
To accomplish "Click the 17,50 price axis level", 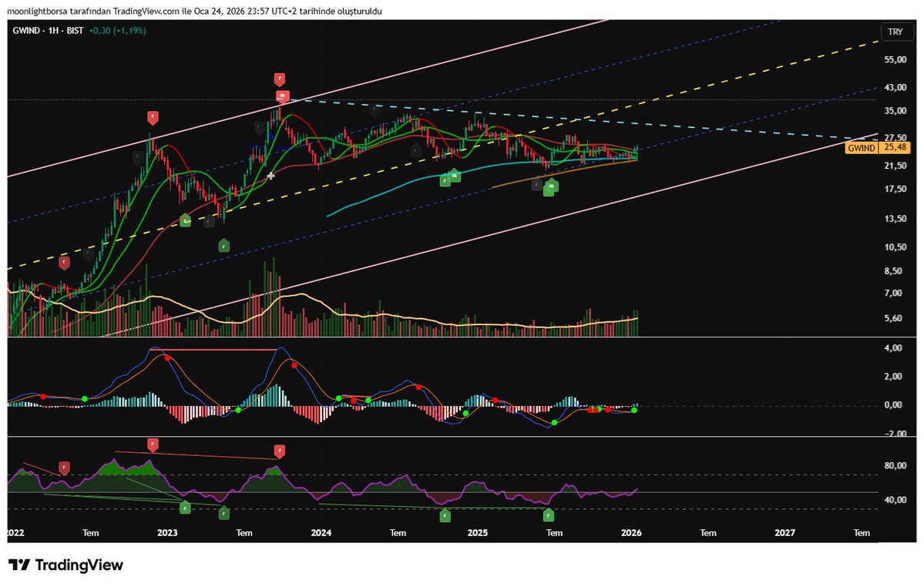I will (895, 189).
